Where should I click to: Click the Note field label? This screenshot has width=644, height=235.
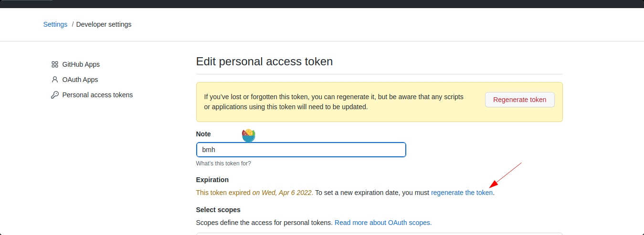(203, 134)
